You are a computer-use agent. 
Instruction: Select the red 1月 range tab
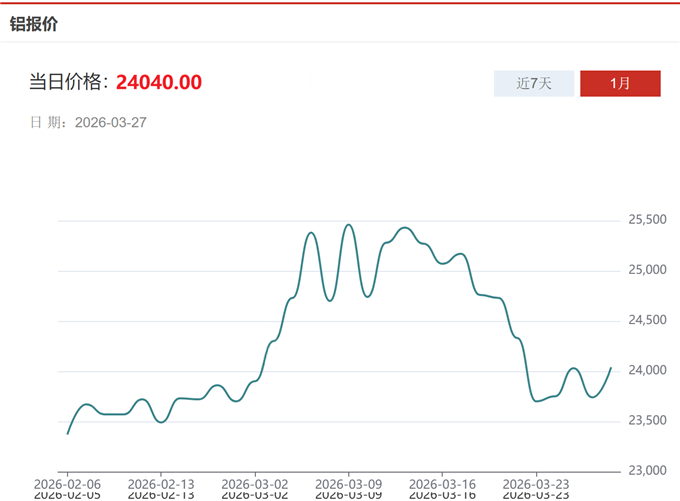tap(620, 84)
